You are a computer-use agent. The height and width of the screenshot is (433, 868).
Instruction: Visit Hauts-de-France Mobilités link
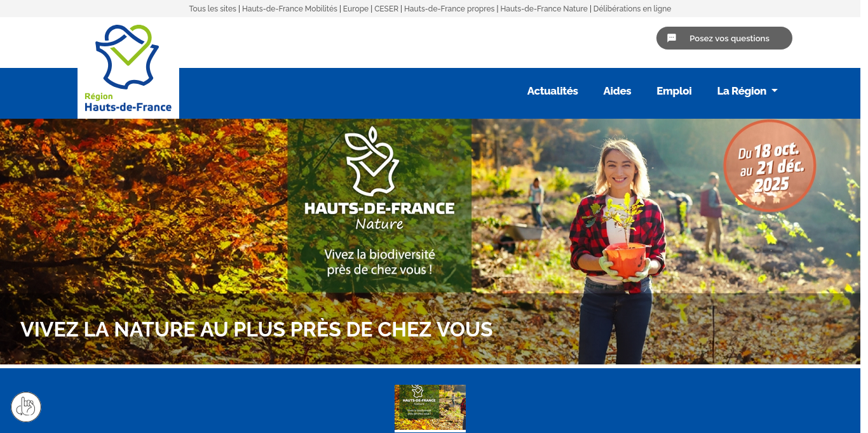point(290,9)
